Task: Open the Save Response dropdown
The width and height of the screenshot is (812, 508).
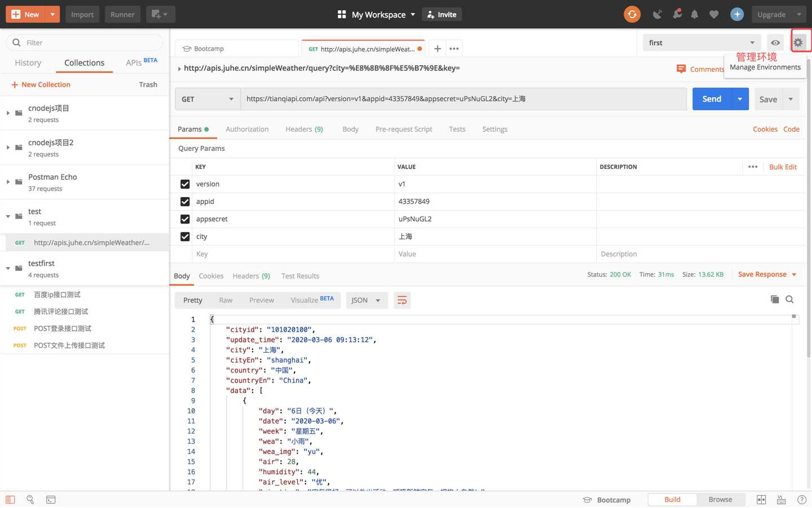Action: pyautogui.click(x=767, y=274)
